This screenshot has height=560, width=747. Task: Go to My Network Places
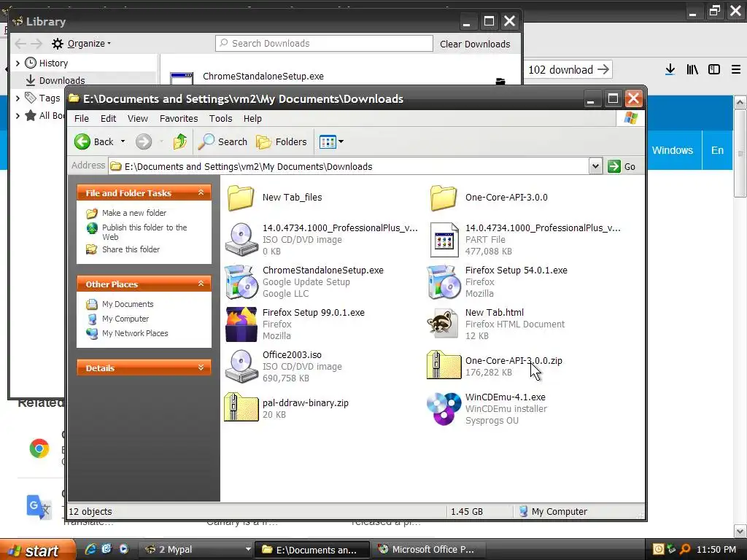[x=135, y=333]
